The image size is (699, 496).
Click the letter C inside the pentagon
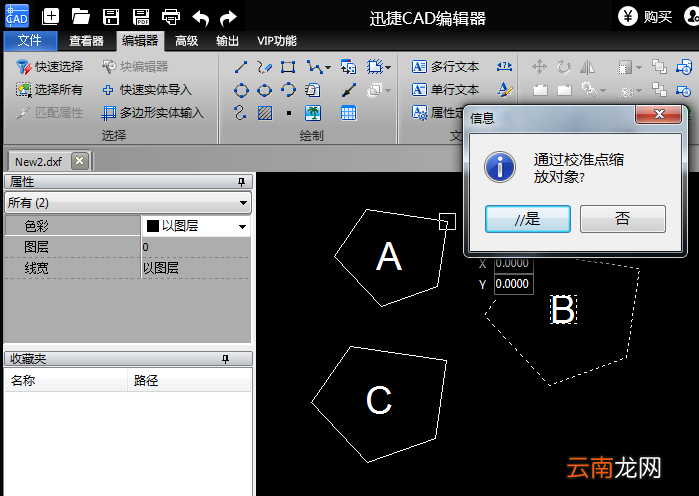point(379,400)
